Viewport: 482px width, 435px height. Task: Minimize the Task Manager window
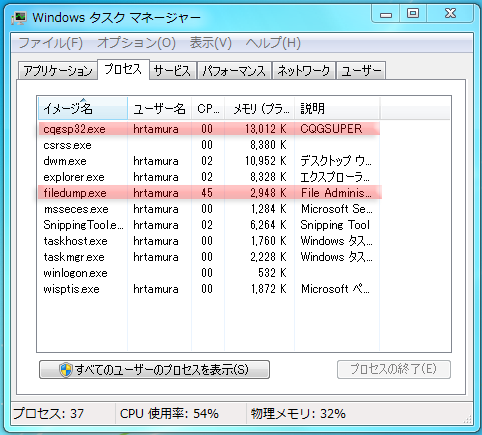tap(386, 14)
